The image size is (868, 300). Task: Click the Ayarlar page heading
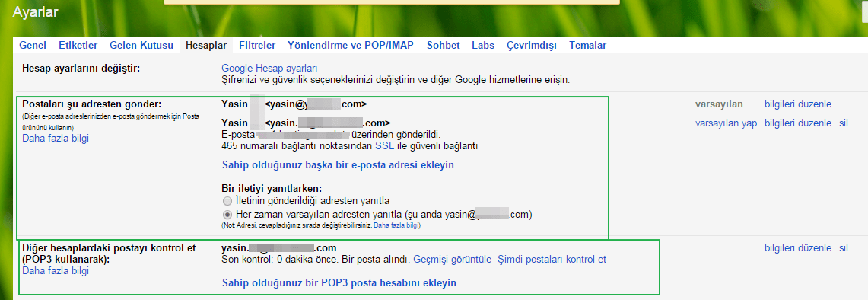pos(35,12)
